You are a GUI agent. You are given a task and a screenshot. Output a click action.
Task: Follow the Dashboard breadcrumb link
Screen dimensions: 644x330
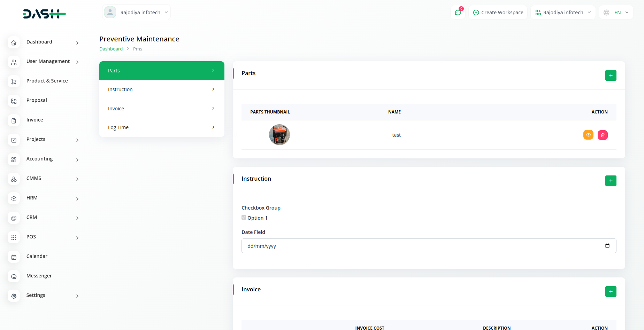point(111,49)
